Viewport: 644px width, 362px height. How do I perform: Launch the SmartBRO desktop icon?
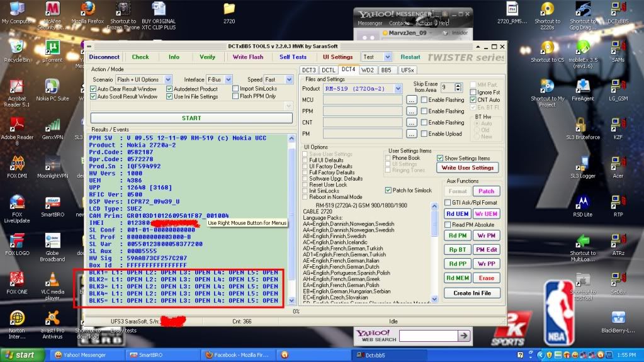pyautogui.click(x=52, y=205)
